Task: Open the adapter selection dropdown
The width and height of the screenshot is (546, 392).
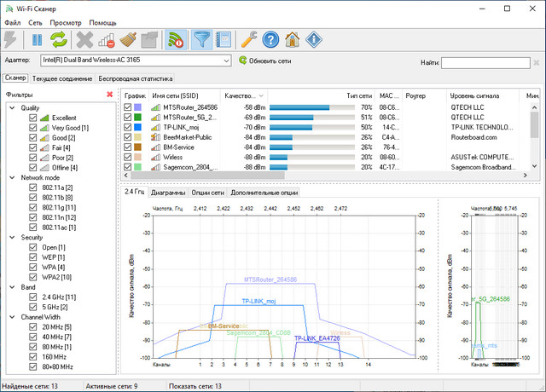Action: tap(225, 61)
